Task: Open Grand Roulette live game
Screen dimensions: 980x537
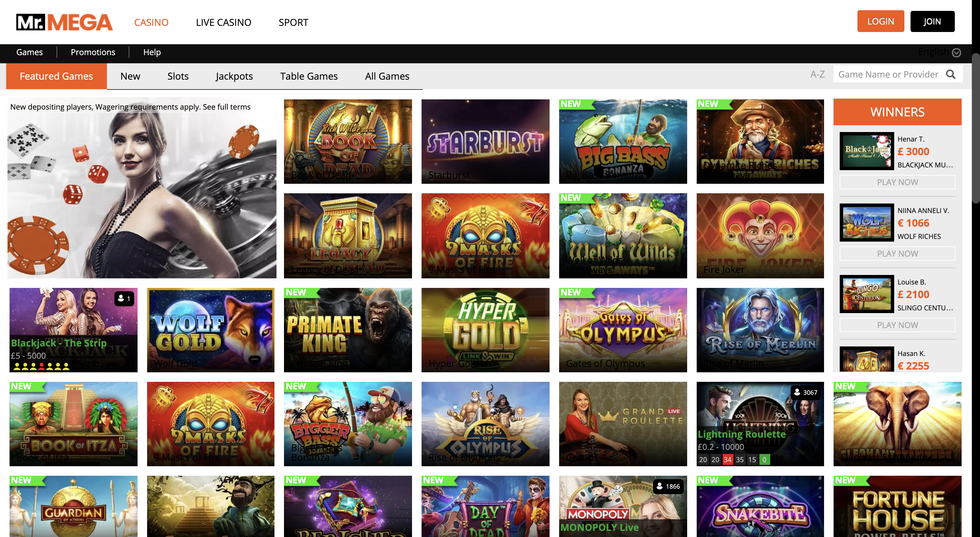Action: point(623,424)
